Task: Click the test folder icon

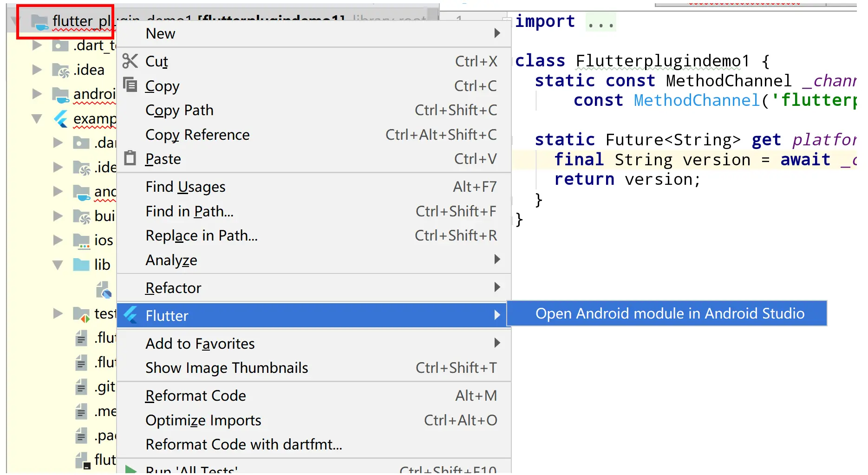Action: tap(82, 314)
